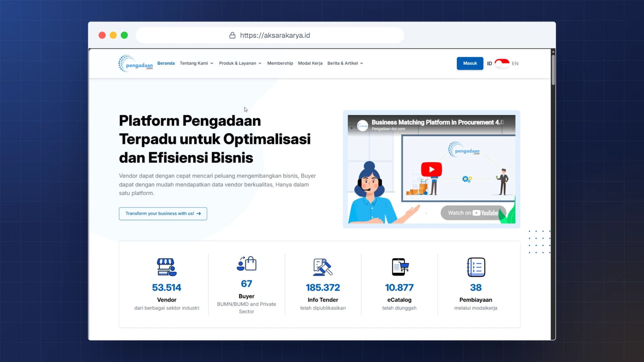Click the 10.877 eCatalog count

click(x=399, y=288)
